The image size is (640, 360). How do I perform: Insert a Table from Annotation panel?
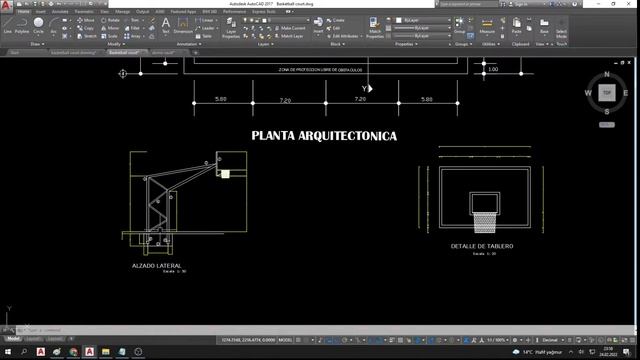tap(204, 36)
